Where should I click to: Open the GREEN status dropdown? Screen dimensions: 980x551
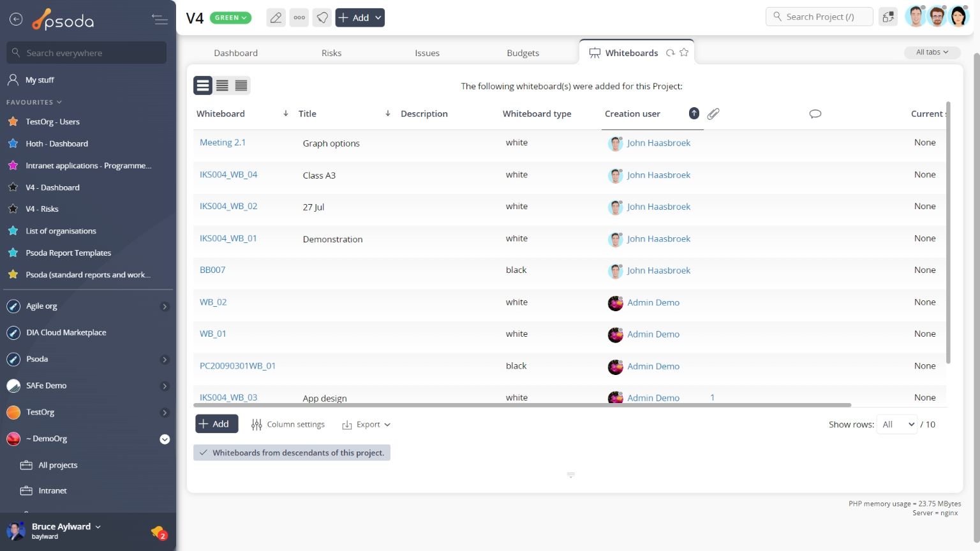point(230,18)
